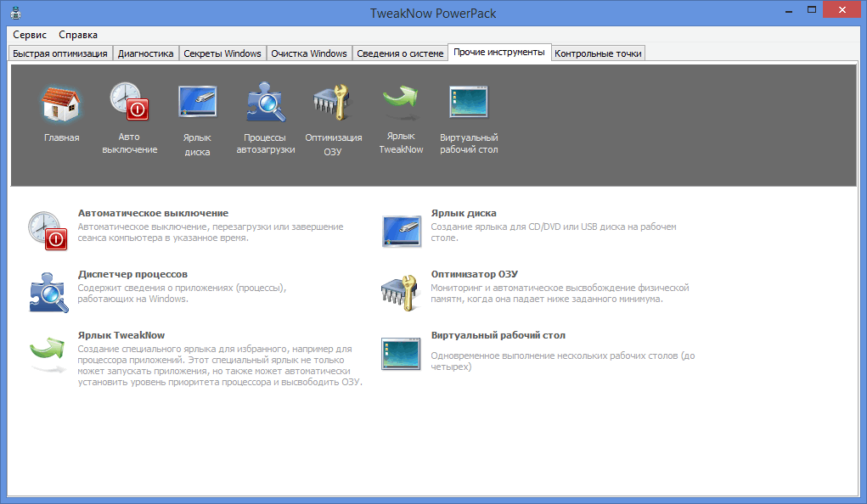The width and height of the screenshot is (867, 504).
Task: Switch to Быстрая оптимизация tab
Action: (x=60, y=53)
